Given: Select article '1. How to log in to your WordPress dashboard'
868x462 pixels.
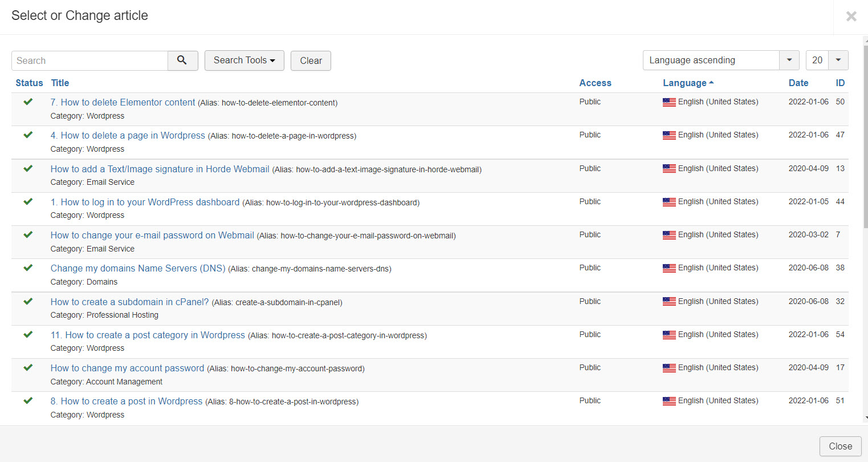Looking at the screenshot, I should coord(145,202).
